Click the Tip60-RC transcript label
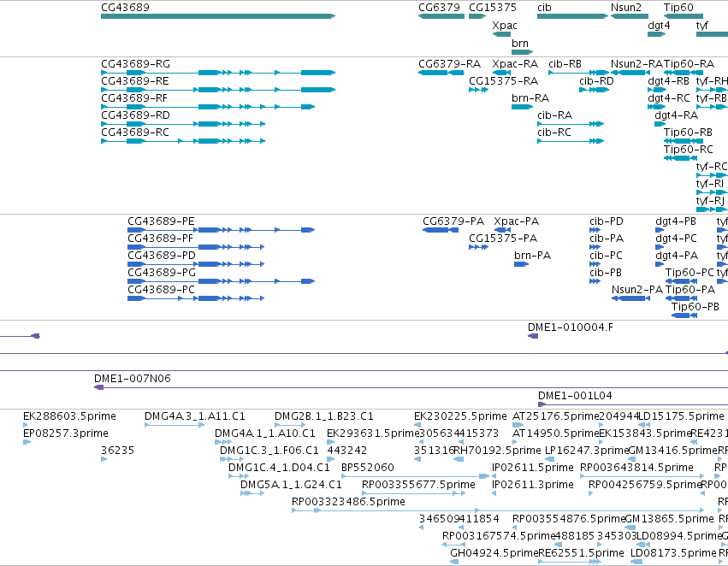 tap(688, 150)
